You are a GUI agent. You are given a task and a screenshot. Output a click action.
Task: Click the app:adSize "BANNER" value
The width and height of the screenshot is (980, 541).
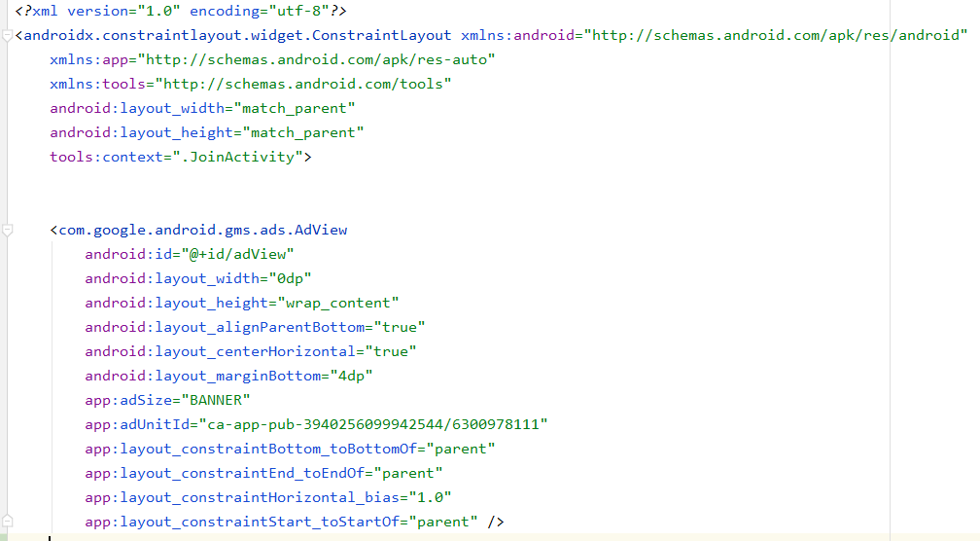216,401
